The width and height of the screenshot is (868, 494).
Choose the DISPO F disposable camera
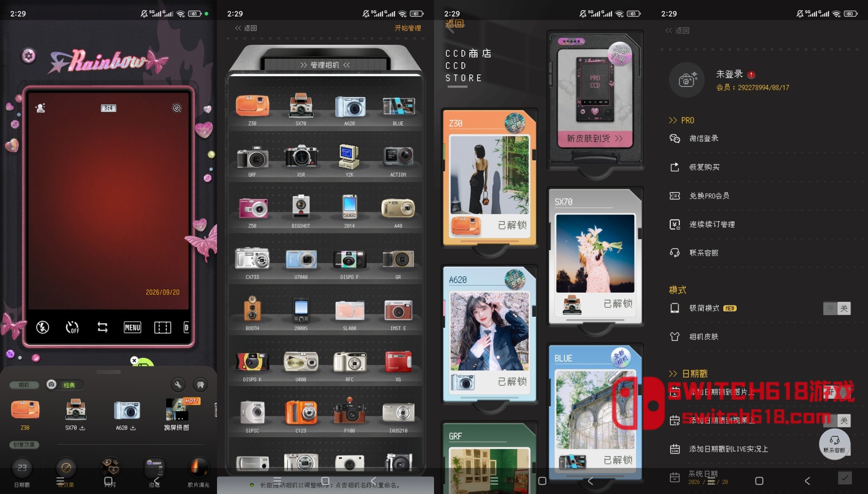click(x=349, y=264)
